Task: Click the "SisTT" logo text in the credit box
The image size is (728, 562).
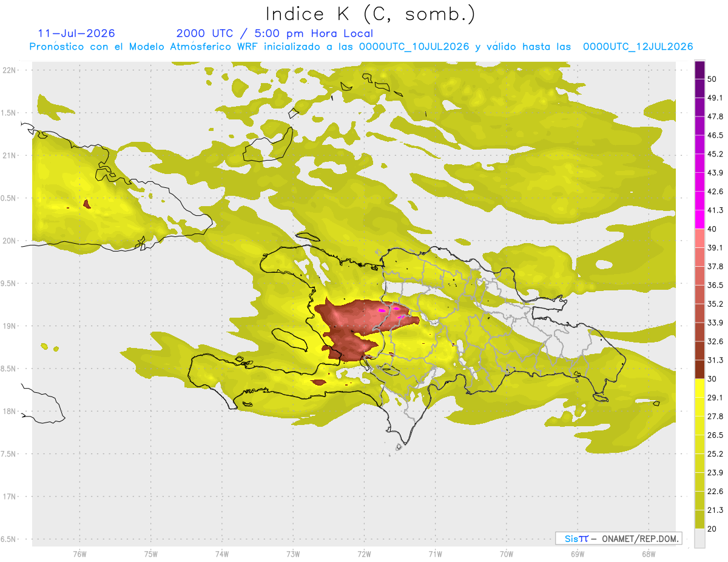Action: [576, 538]
